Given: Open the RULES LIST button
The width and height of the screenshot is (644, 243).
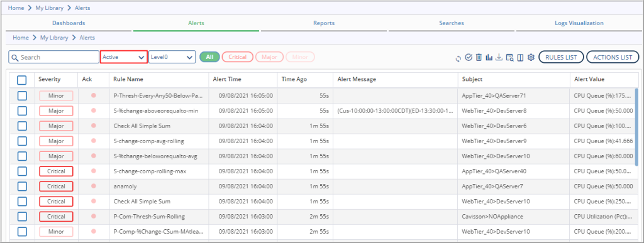Looking at the screenshot, I should [x=561, y=57].
